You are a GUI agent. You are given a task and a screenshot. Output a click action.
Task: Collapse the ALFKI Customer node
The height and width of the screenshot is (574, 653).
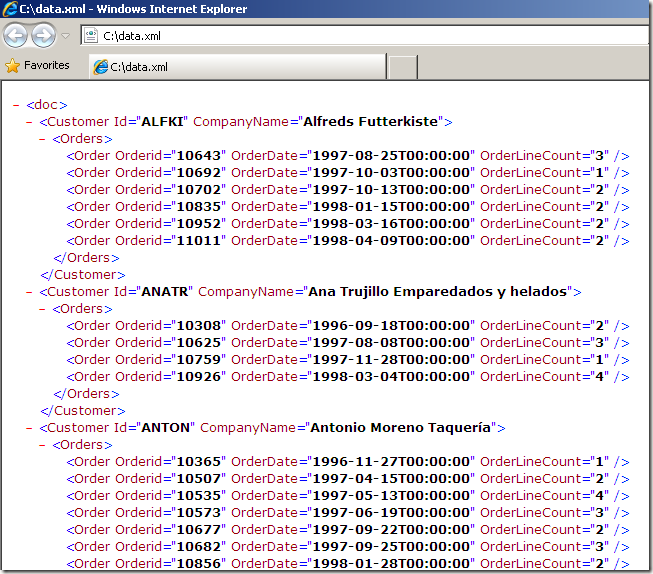pos(29,122)
